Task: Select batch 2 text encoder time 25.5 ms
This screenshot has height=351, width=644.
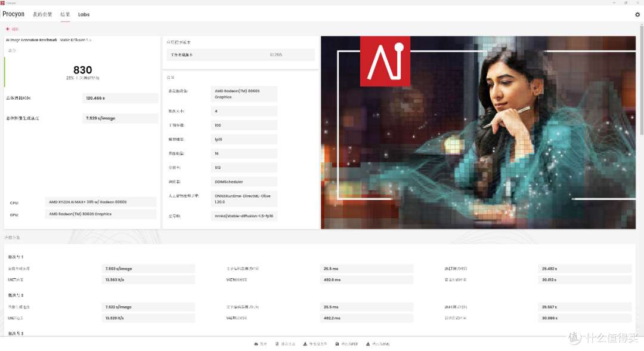Action: click(x=366, y=307)
